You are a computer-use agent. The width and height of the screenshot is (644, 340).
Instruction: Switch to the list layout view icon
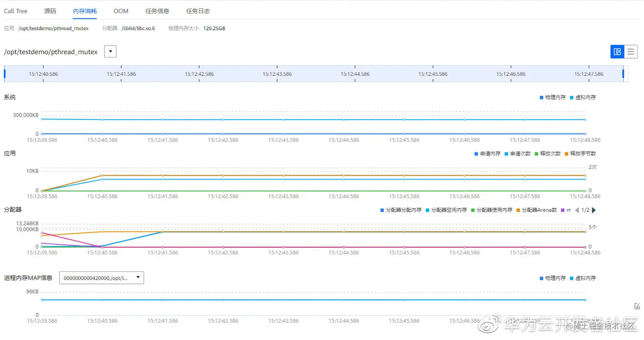(x=631, y=52)
